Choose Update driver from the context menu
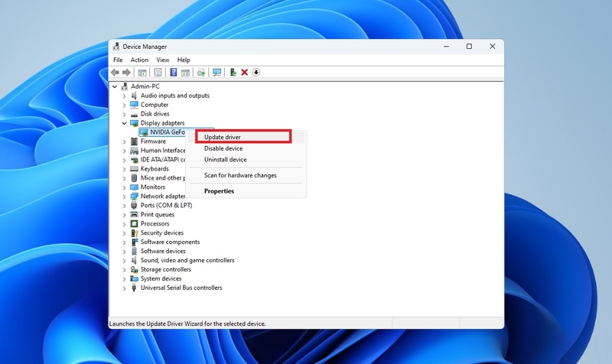 pyautogui.click(x=246, y=137)
